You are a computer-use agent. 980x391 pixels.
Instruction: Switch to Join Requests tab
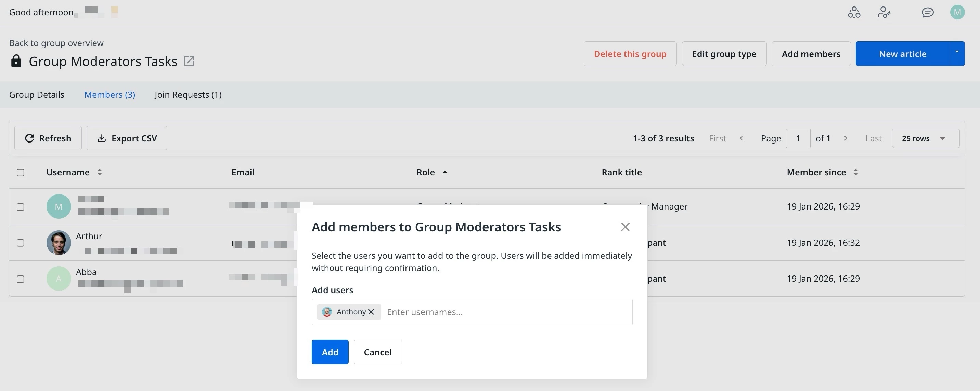[x=188, y=95]
